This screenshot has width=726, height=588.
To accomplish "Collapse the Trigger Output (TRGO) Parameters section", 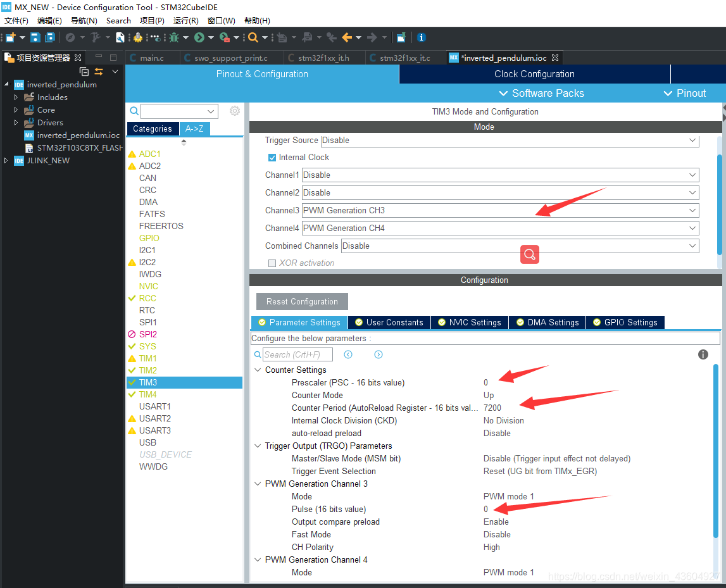I will (258, 446).
